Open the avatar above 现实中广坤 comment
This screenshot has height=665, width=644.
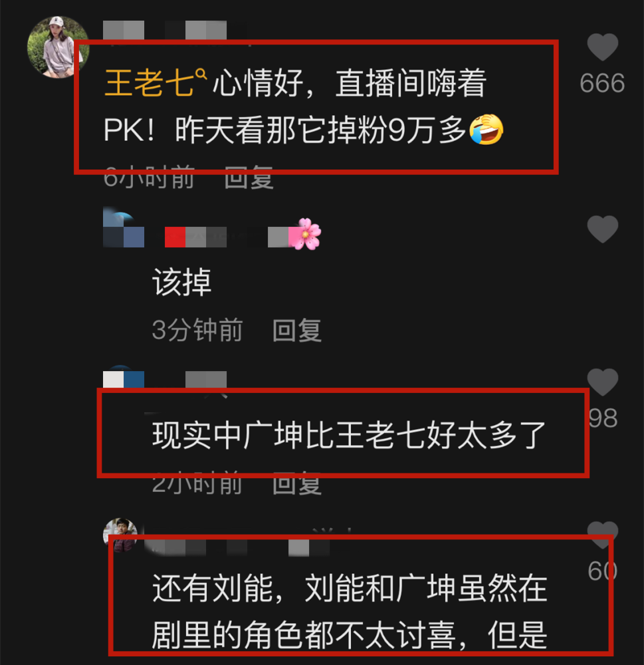click(124, 376)
